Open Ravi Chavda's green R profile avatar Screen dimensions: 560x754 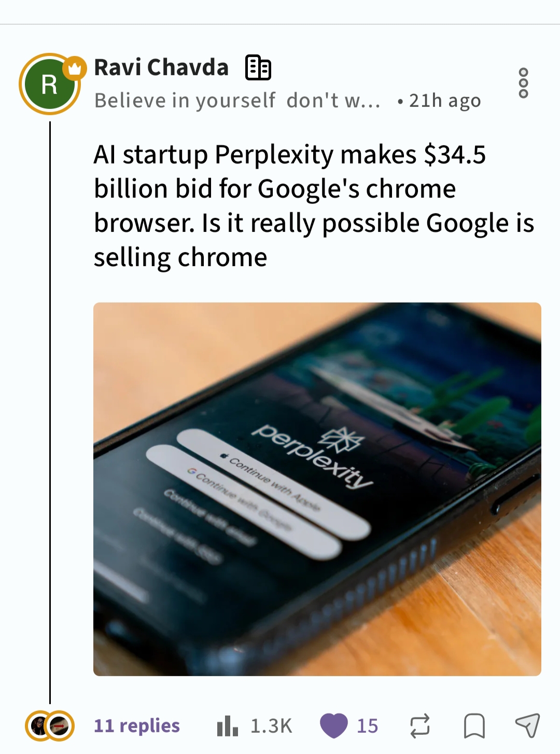click(x=49, y=85)
